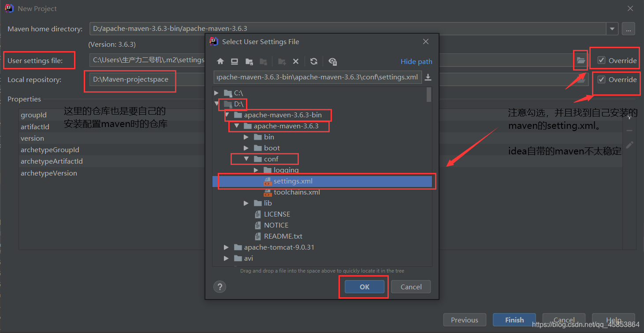This screenshot has width=644, height=333.
Task: Expand the avi folder
Action: click(x=227, y=258)
